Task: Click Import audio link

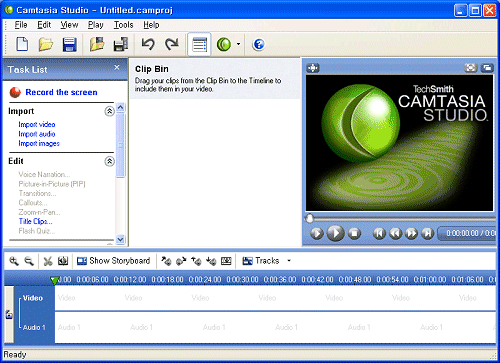Action: 37,134
